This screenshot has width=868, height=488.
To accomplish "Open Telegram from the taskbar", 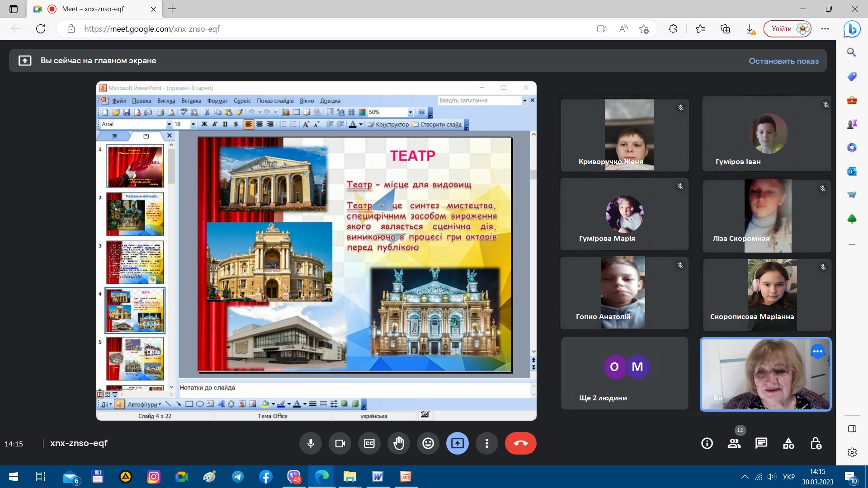I will 238,477.
